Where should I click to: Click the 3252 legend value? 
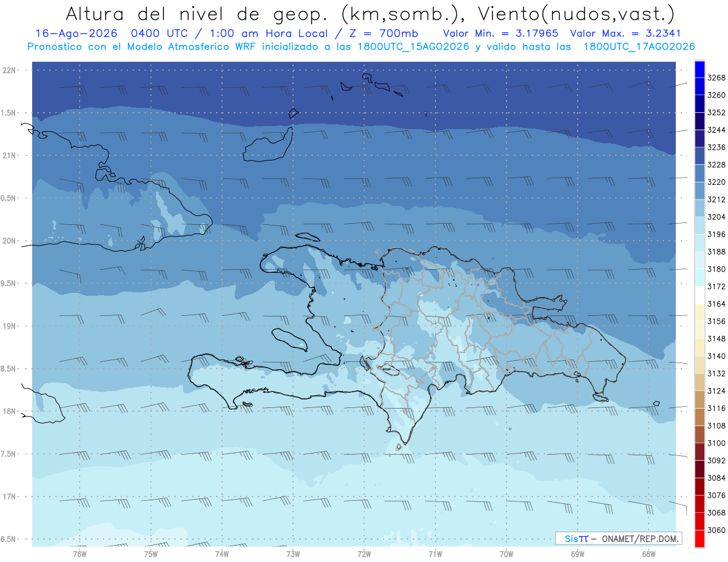click(716, 113)
